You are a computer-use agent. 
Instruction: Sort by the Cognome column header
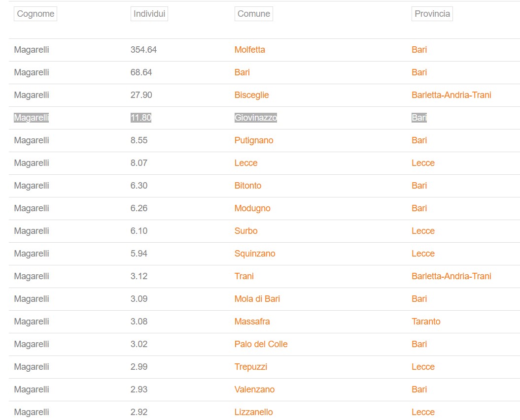point(35,14)
